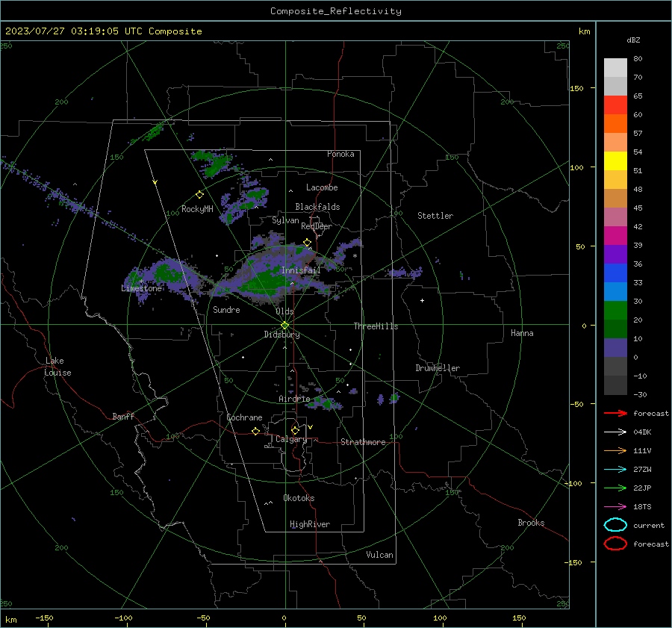Pick the yellow 54-51 dBZ color swatch
672x628 pixels.
[x=615, y=161]
